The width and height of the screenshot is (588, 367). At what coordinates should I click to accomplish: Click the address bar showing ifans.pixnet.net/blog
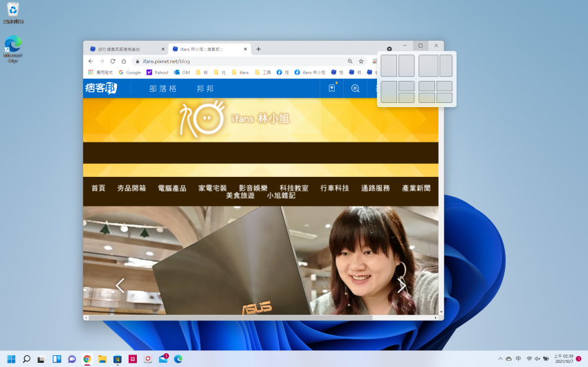pyautogui.click(x=240, y=61)
